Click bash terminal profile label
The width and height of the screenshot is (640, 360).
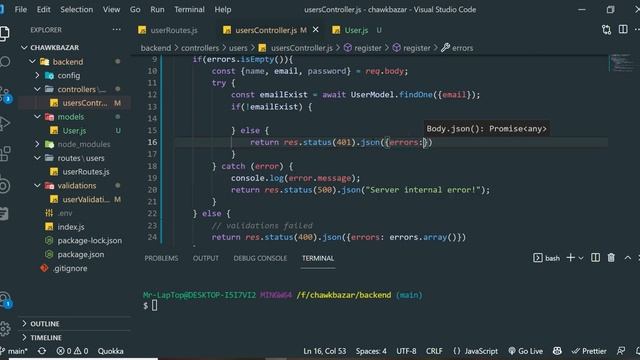[547, 258]
